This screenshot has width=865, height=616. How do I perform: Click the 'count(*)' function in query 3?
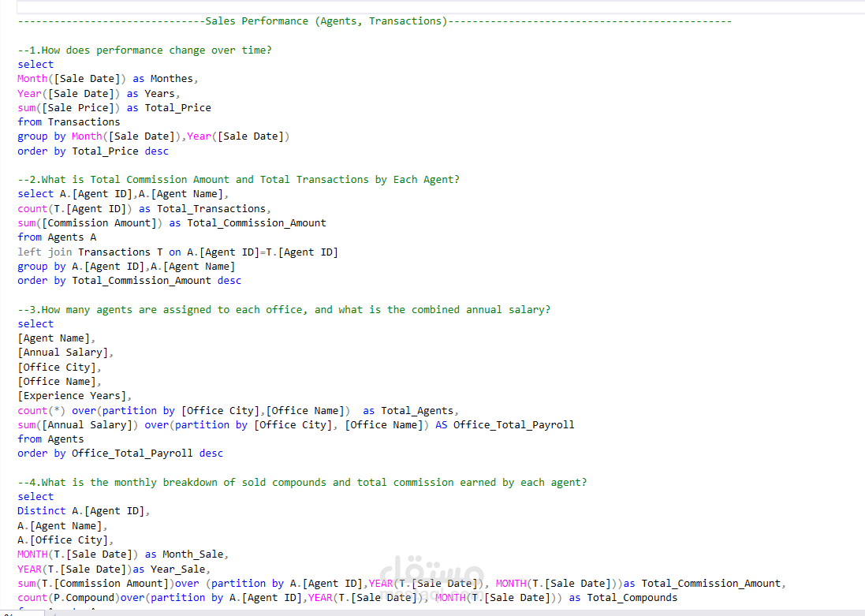(x=41, y=411)
